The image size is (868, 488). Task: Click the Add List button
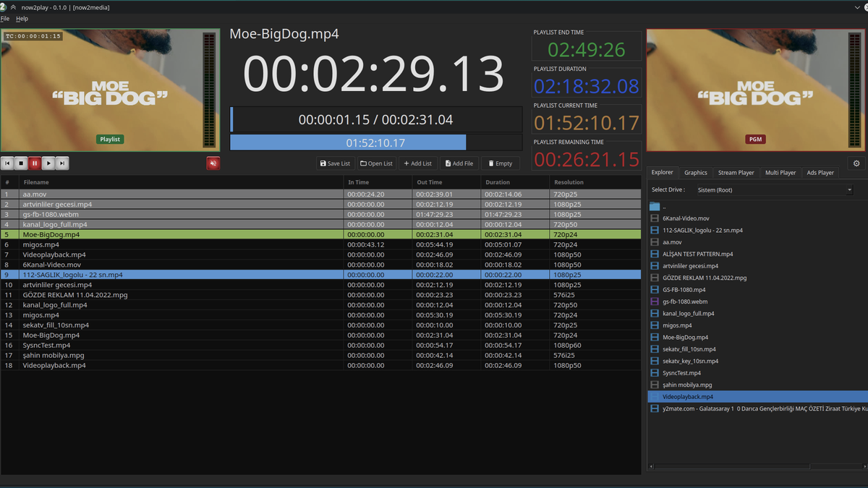[417, 163]
